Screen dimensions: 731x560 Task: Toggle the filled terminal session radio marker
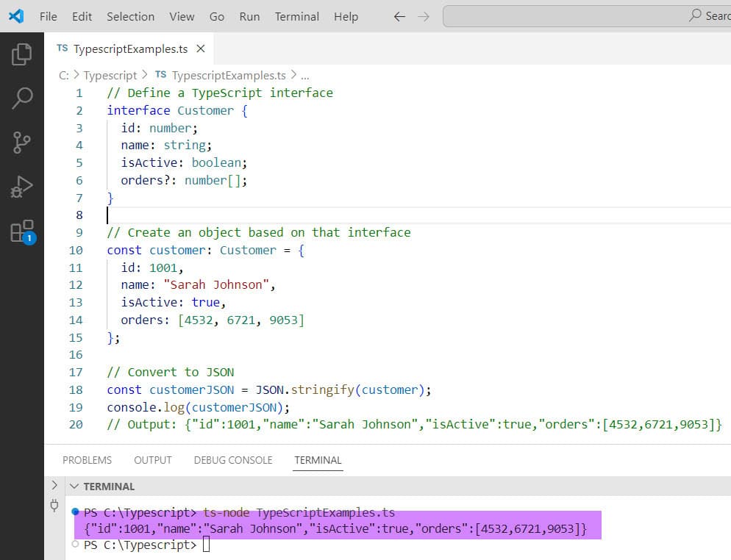point(74,512)
